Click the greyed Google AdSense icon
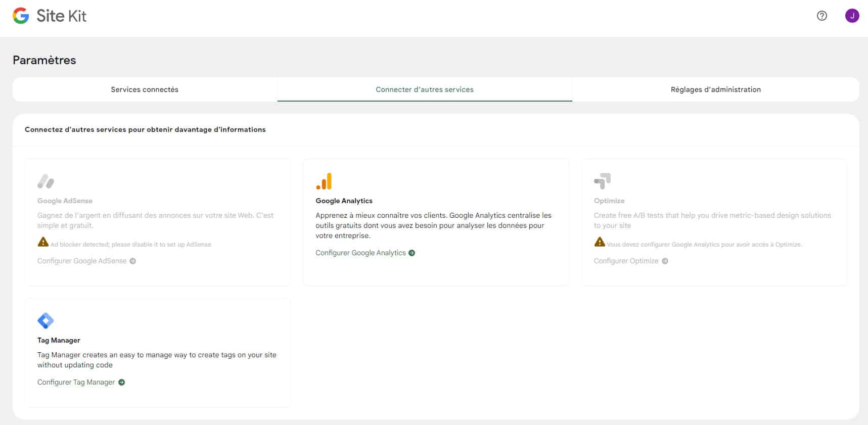Image resolution: width=868 pixels, height=425 pixels. coord(45,181)
